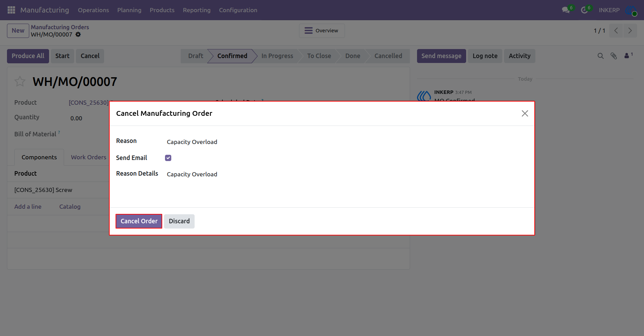Open the gear actions menu next to WH/MO/00007
Image resolution: width=644 pixels, height=336 pixels.
(x=78, y=34)
